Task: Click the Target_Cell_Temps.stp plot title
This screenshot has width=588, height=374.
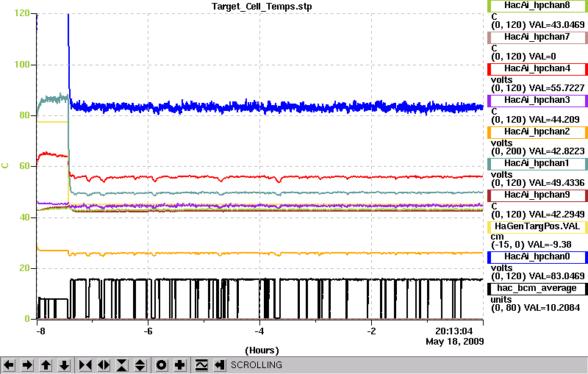Action: tap(262, 7)
